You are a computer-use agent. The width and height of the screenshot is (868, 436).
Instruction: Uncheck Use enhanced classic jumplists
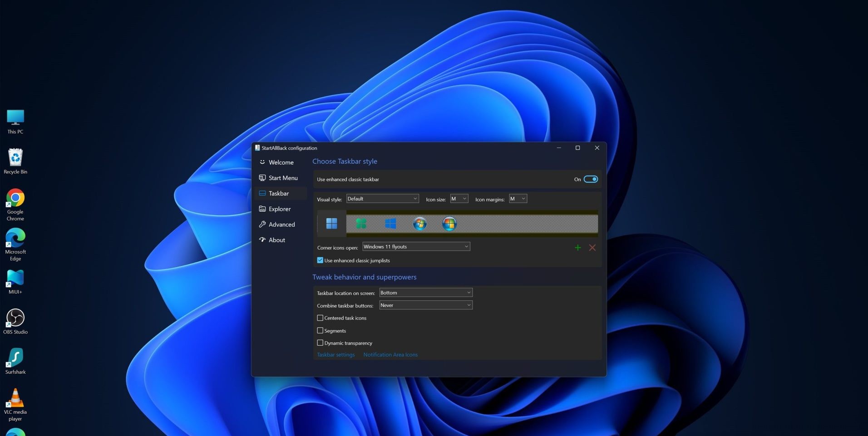pyautogui.click(x=320, y=260)
